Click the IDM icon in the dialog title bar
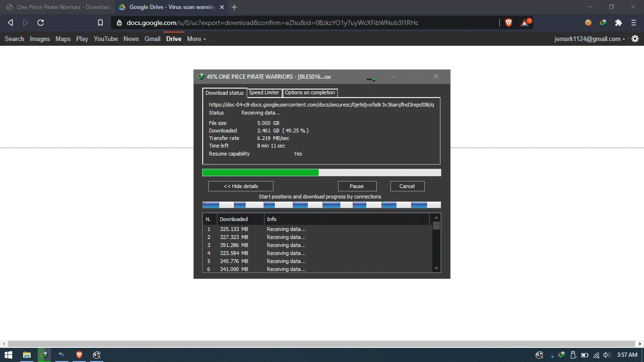 (x=201, y=76)
